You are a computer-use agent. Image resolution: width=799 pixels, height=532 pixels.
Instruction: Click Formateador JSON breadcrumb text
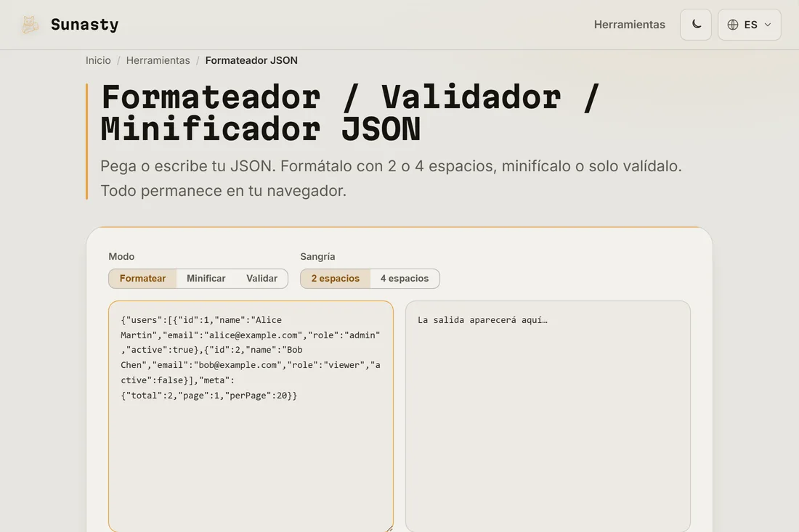(251, 60)
